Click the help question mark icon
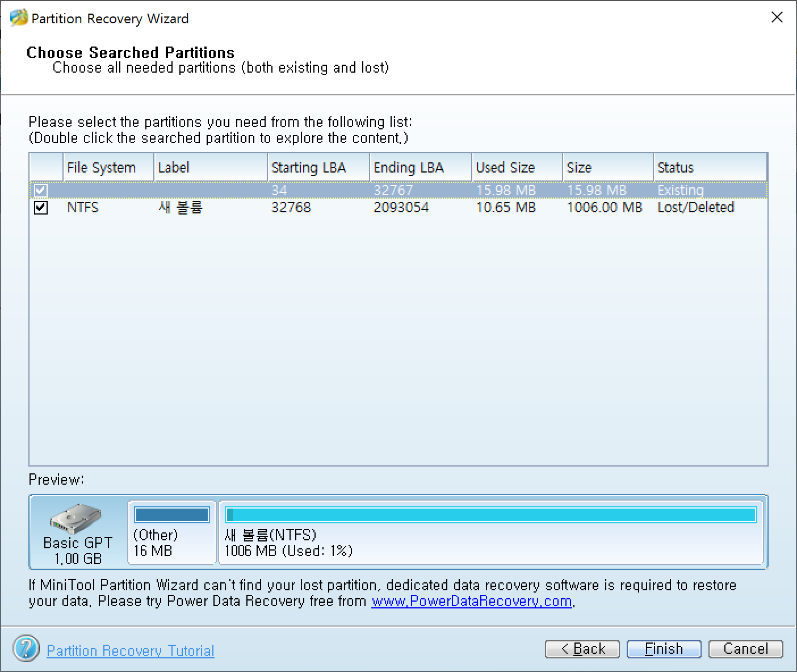Image resolution: width=797 pixels, height=672 pixels. pos(26,648)
